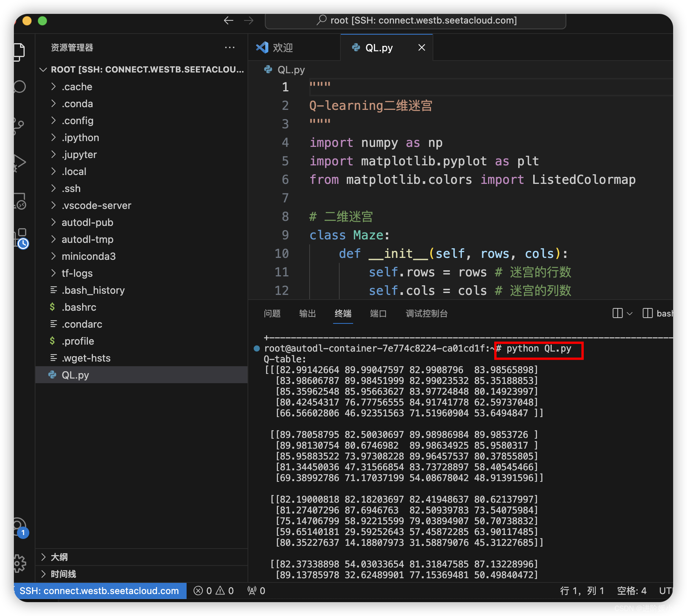The width and height of the screenshot is (687, 616).
Task: Expand the miniconda3 folder
Action: (142, 256)
